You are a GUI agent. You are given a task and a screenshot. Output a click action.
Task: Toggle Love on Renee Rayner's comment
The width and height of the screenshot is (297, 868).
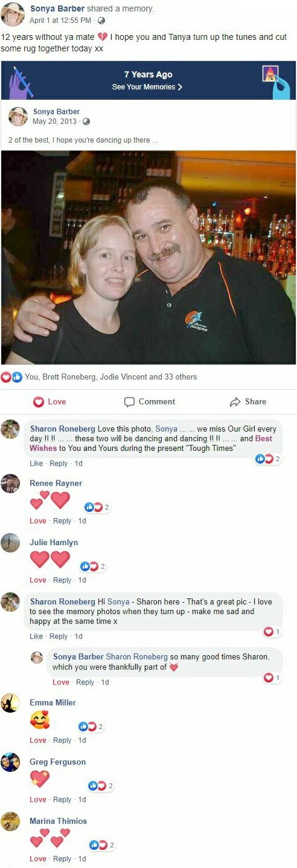pos(38,521)
